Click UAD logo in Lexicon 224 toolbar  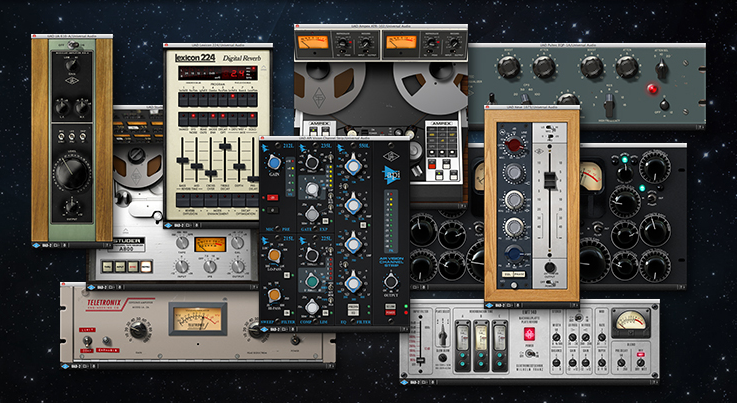click(169, 225)
